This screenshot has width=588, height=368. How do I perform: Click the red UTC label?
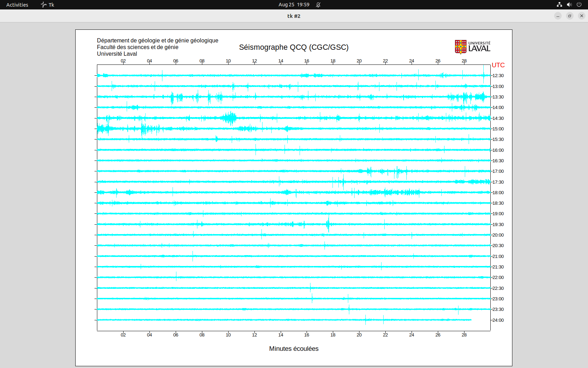(x=498, y=65)
